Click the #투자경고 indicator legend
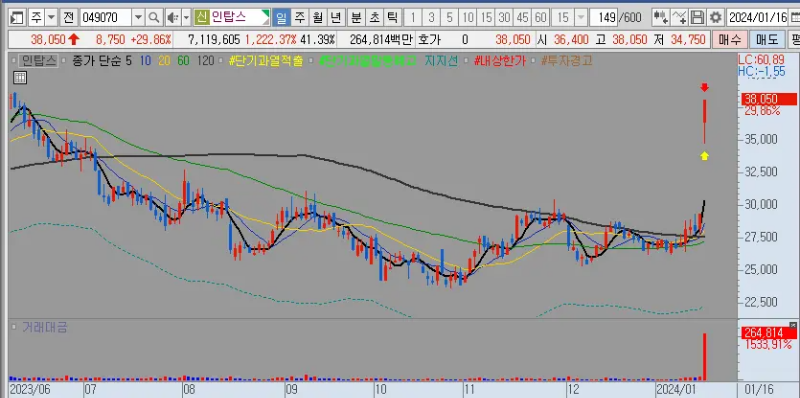800x398 pixels. tap(566, 61)
